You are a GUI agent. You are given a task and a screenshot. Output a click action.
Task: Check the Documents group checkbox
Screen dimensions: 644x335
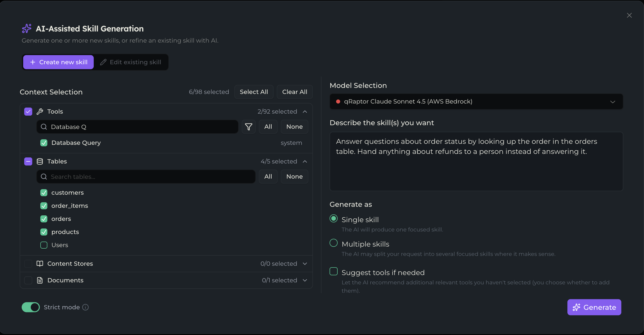pyautogui.click(x=28, y=280)
